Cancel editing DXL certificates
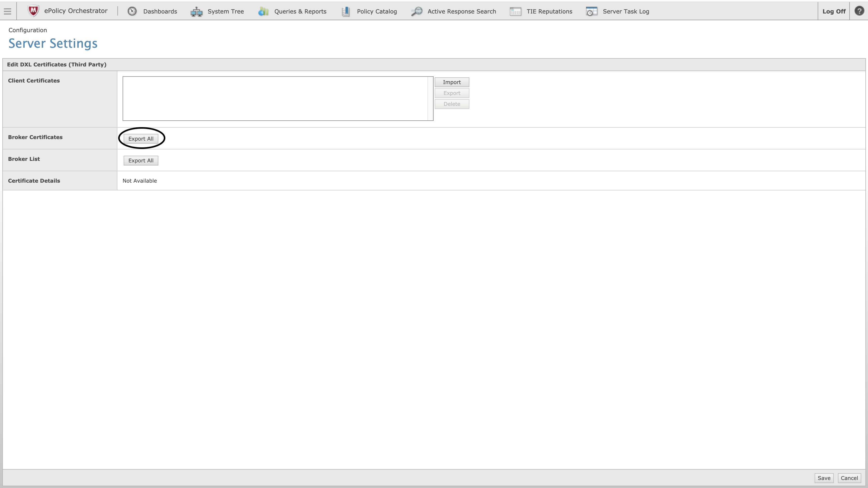 [x=849, y=478]
